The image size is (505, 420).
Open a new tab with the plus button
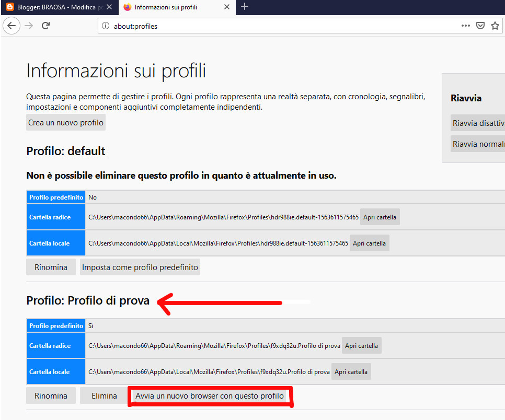245,7
